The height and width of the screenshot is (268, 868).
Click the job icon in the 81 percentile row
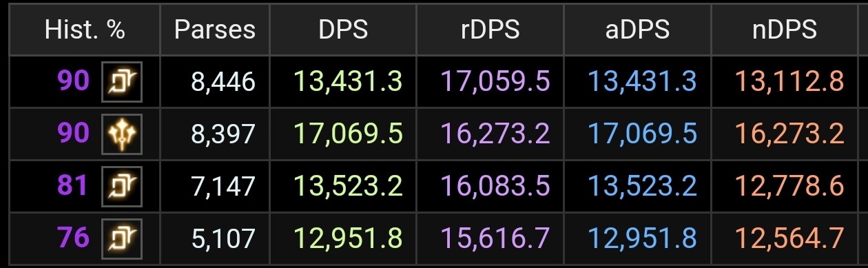[122, 186]
